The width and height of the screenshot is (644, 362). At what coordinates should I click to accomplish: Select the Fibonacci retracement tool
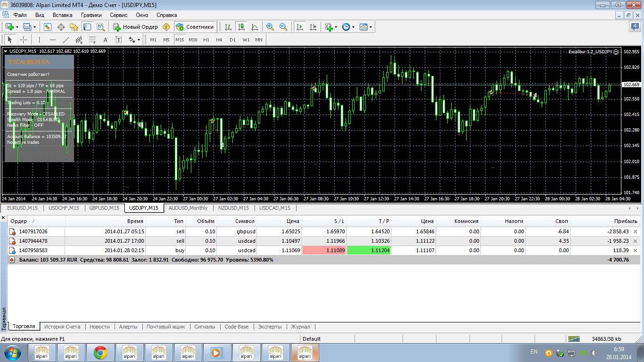[x=92, y=40]
